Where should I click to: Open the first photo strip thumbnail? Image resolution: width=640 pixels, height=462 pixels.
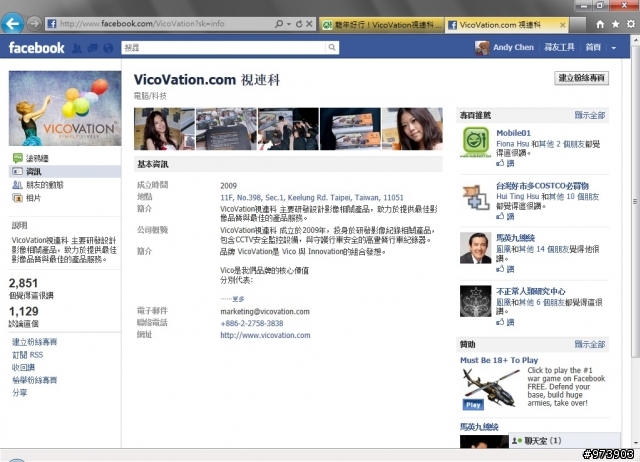coord(164,129)
